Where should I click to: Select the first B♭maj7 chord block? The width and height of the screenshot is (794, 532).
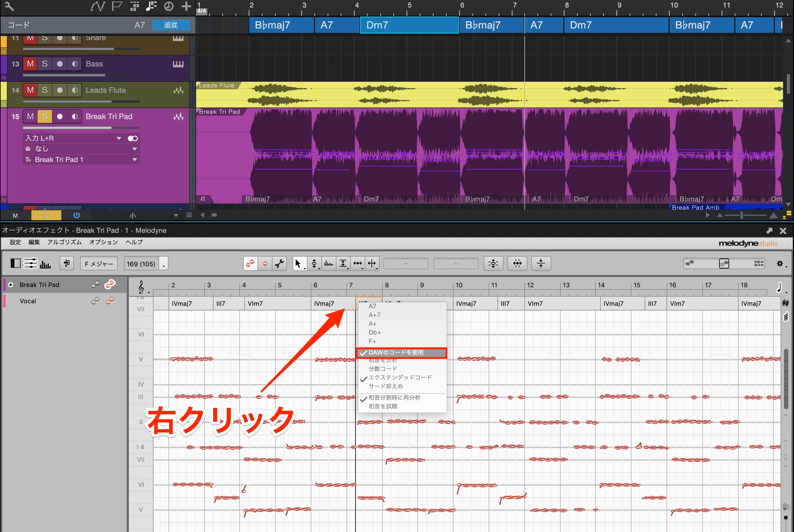tap(281, 25)
